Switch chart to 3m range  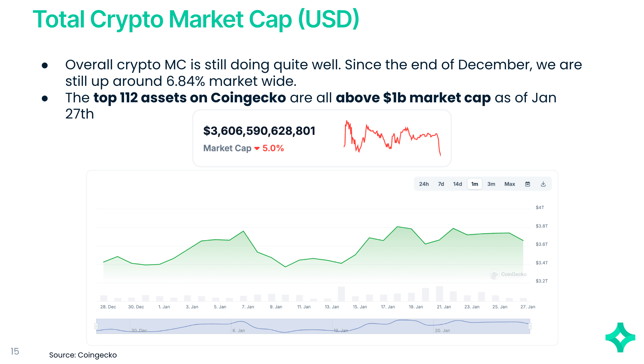tap(491, 184)
